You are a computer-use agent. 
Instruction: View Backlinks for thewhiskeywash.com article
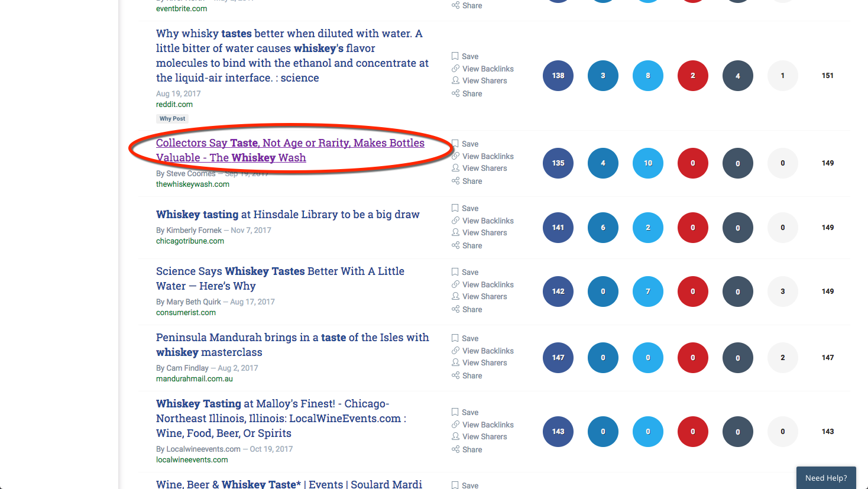pos(482,156)
